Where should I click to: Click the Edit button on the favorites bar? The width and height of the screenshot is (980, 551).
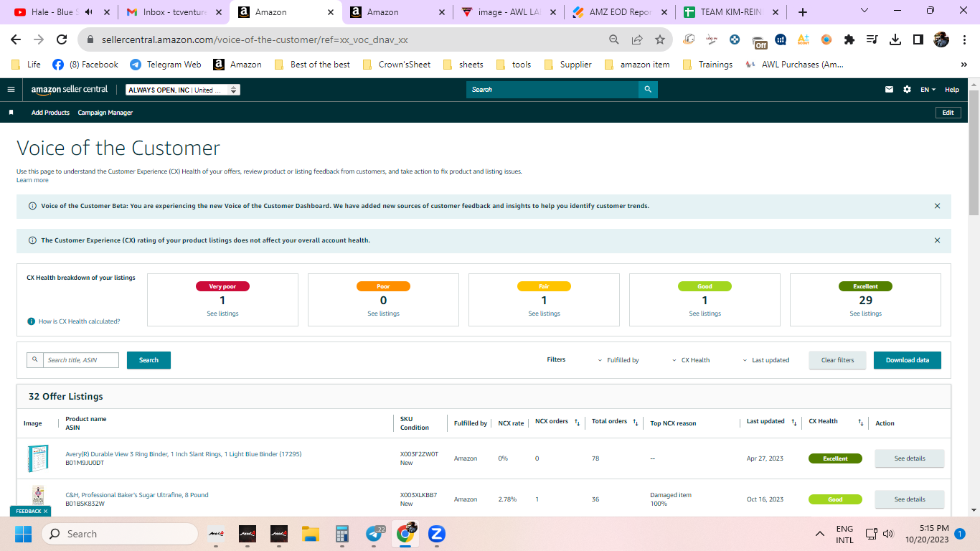(948, 113)
